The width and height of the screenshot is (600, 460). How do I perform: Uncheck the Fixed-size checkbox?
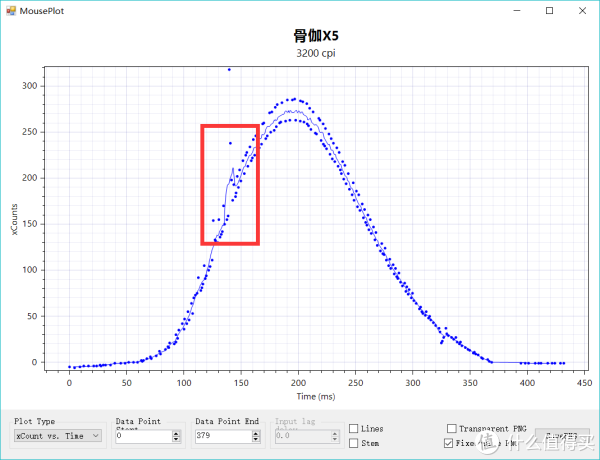tap(448, 443)
